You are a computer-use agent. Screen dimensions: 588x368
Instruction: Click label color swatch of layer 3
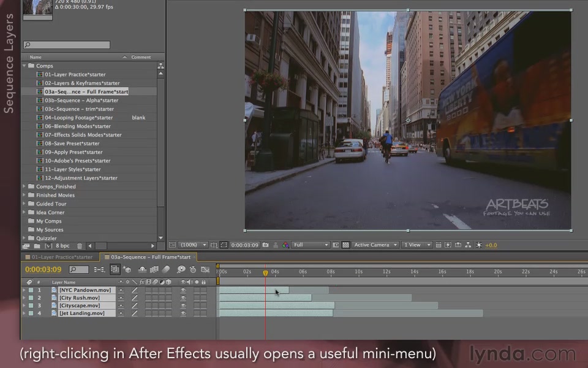31,305
